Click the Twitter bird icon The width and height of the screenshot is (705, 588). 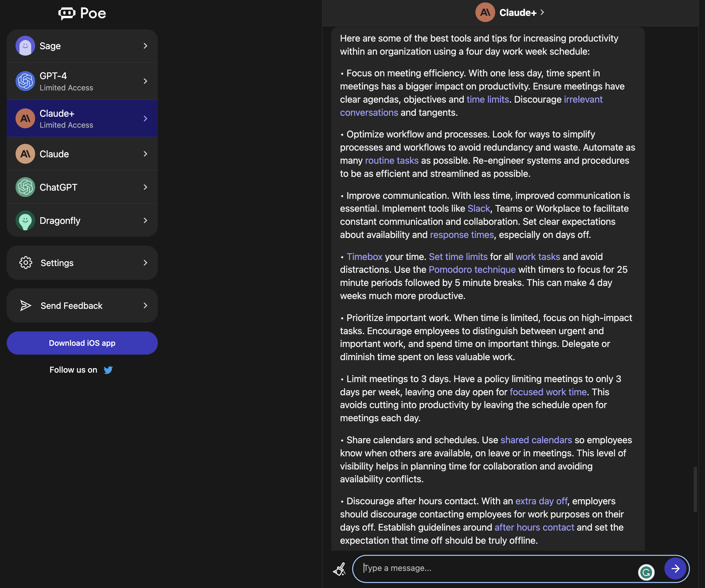108,370
